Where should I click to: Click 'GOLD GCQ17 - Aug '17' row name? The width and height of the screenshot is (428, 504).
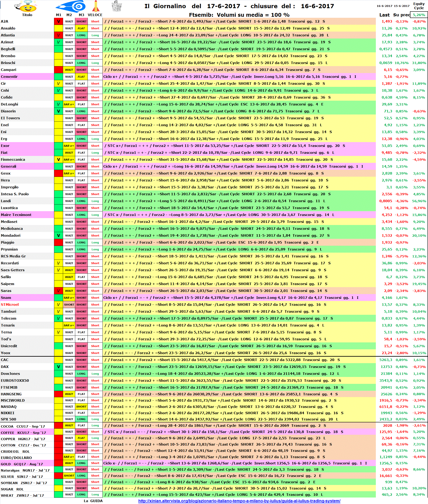click(22, 464)
